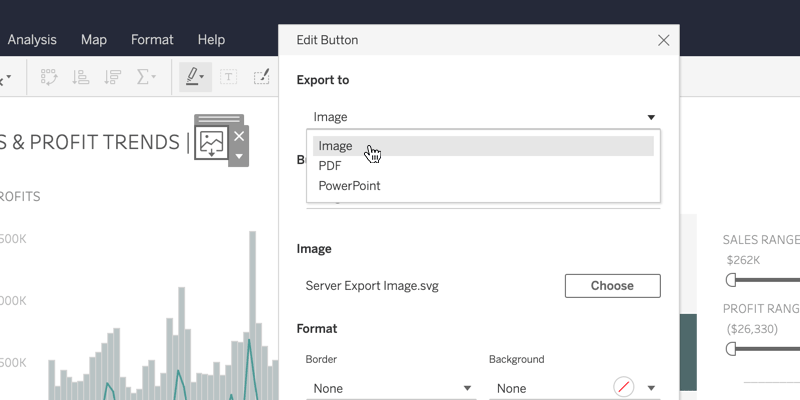The image size is (800, 400).
Task: Open the Border dropdown
Action: (x=389, y=388)
